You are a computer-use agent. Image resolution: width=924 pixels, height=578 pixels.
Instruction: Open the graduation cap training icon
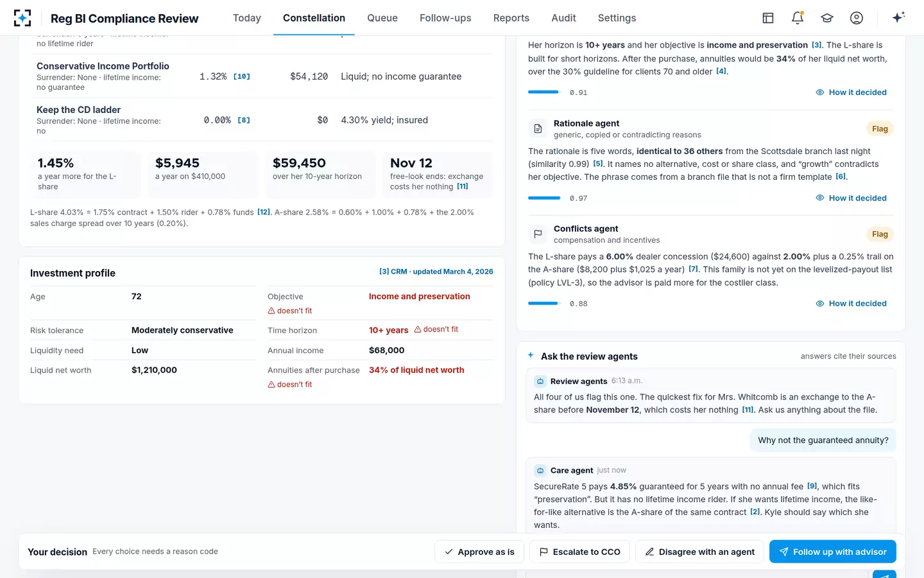pos(827,18)
